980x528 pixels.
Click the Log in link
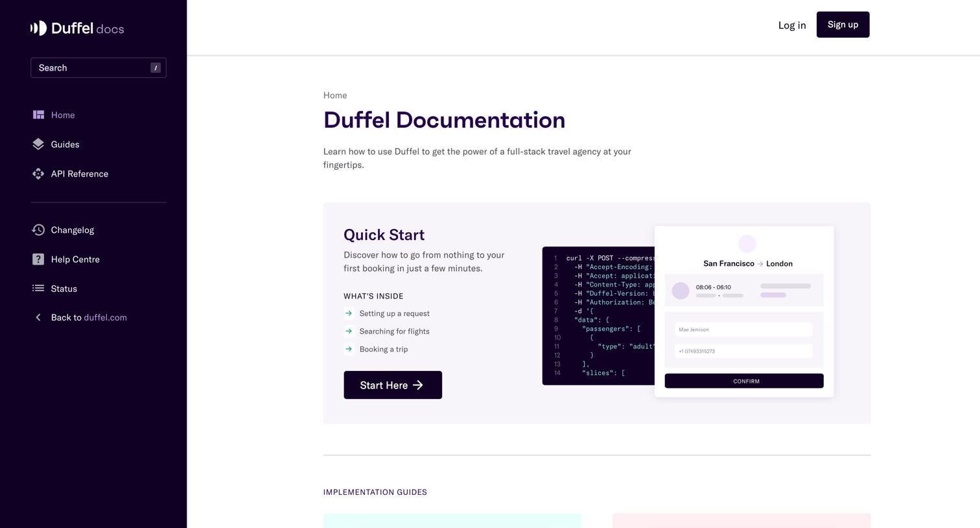point(792,25)
